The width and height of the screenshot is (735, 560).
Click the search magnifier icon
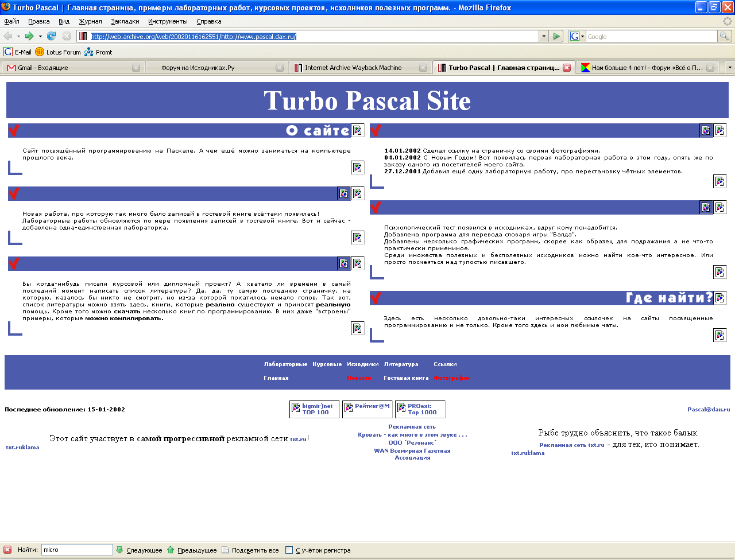click(725, 36)
